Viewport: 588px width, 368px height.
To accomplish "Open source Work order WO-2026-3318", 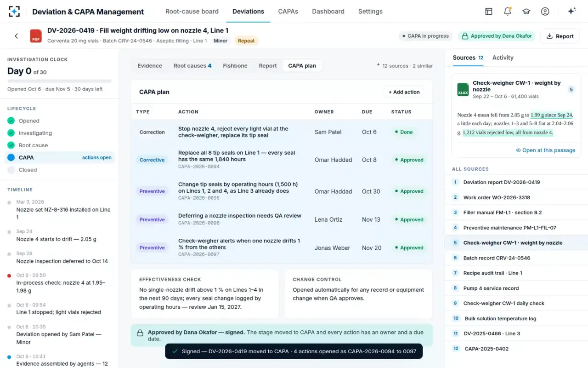I will pos(516,197).
